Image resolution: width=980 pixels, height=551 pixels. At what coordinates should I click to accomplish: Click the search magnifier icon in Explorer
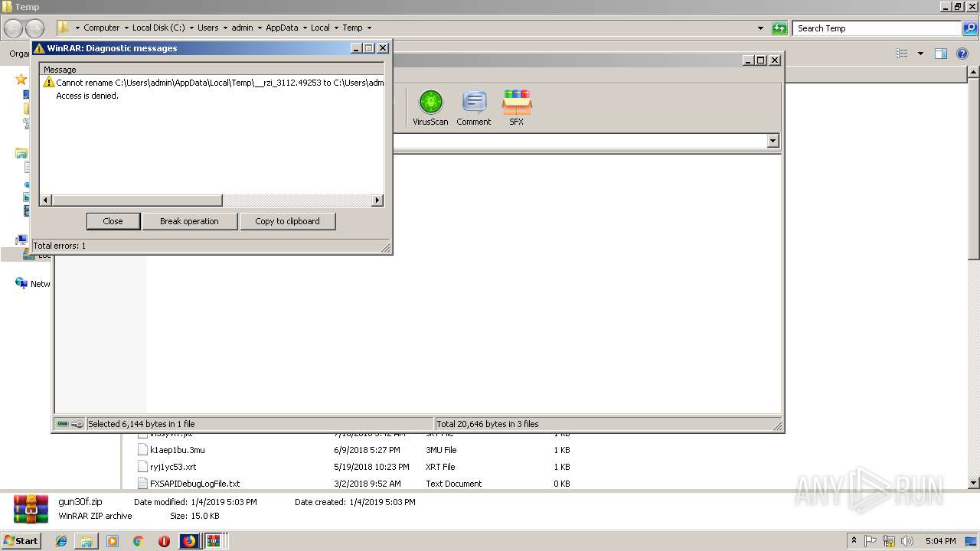(970, 28)
